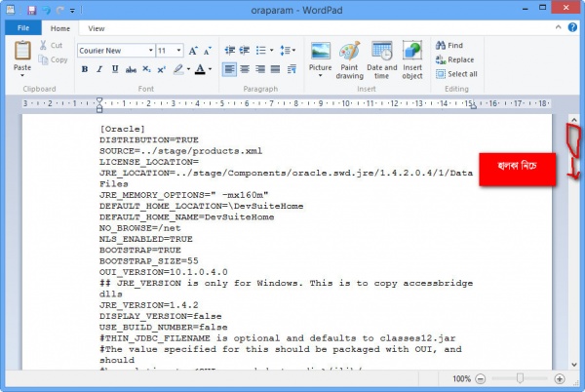
Task: Click in the line "BOOTSTRAP_SIZE=55"
Action: click(149, 261)
